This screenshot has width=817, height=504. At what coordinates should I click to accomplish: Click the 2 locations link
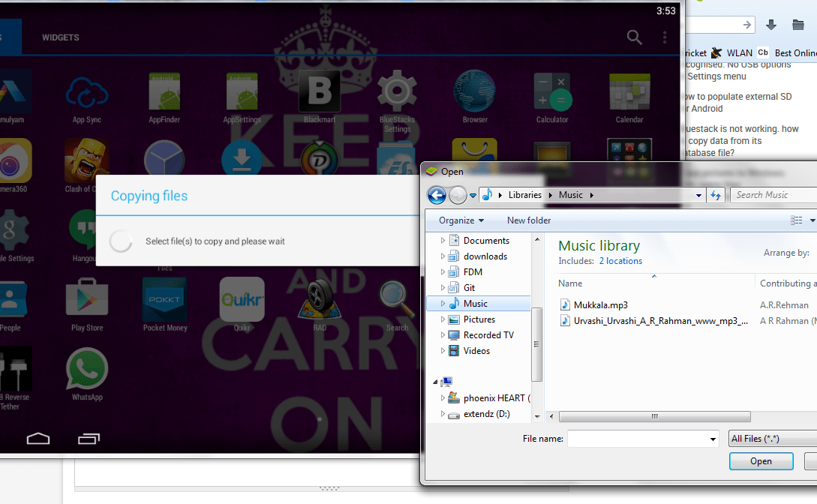pos(620,261)
